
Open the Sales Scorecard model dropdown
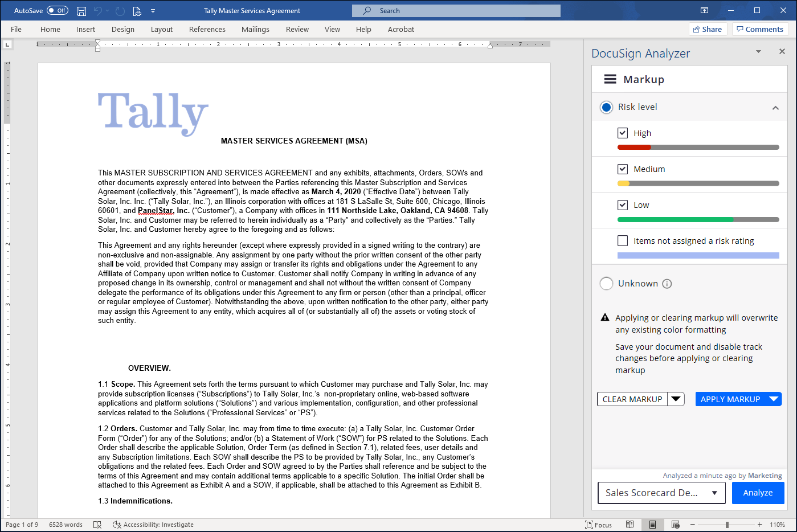pos(661,493)
